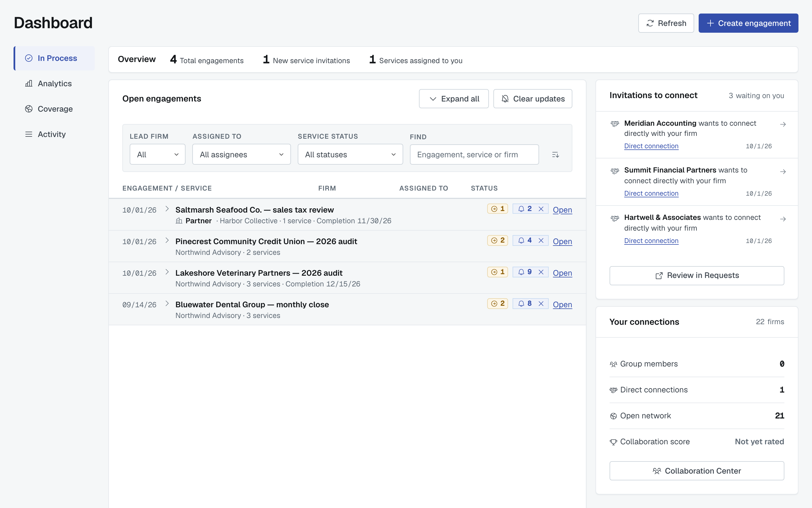Image resolution: width=812 pixels, height=508 pixels.
Task: Open the Pinecrest Community Credit Union link
Action: pyautogui.click(x=562, y=241)
